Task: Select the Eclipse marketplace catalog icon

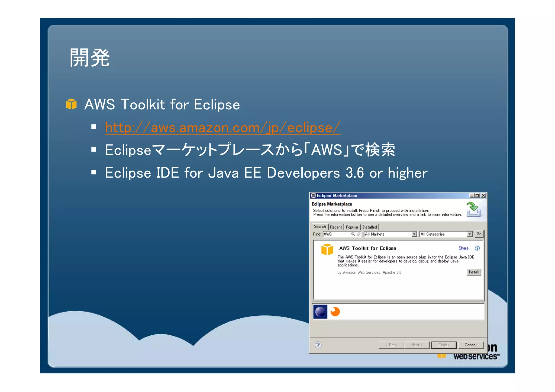Action: (x=320, y=312)
